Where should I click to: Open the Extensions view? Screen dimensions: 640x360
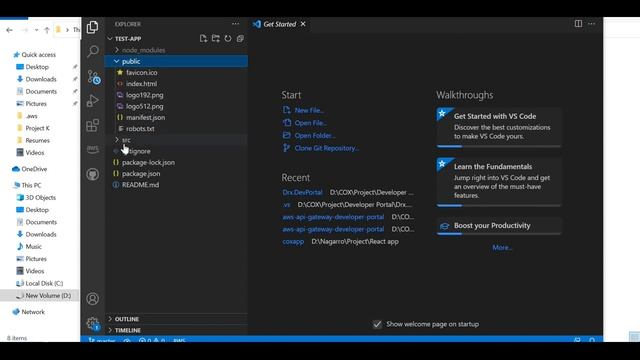pyautogui.click(x=93, y=125)
